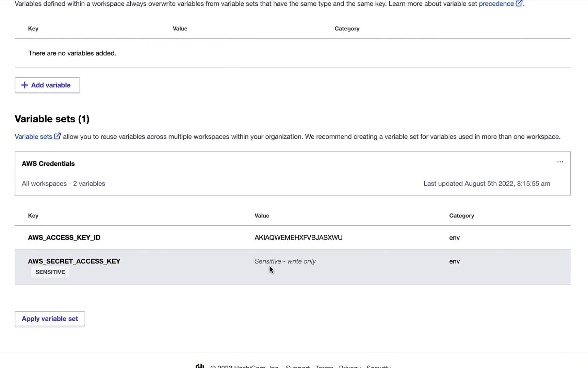Click the 'All workspaces · 2 variables' text
Viewport: 588px width, 368px height.
point(63,184)
